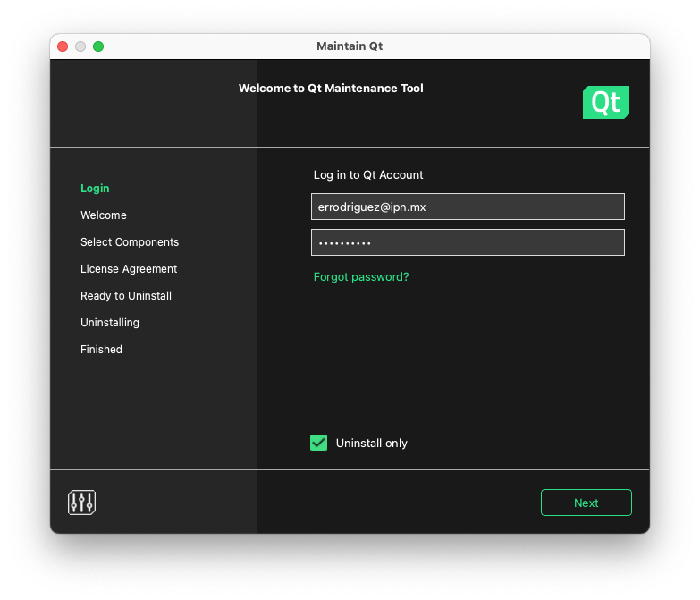
Task: Click the Log in to Qt Account label
Action: click(368, 175)
